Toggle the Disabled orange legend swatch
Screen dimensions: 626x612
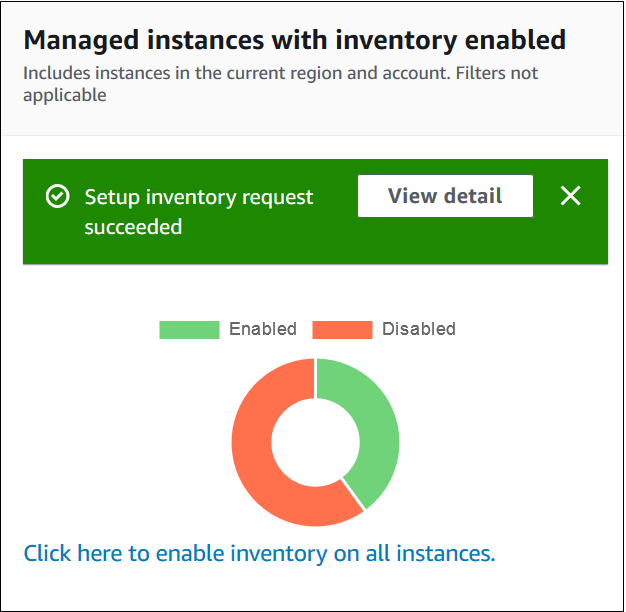click(x=342, y=329)
